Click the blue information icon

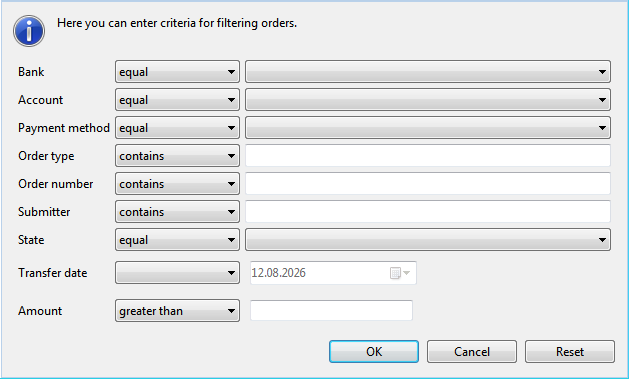pos(29,31)
